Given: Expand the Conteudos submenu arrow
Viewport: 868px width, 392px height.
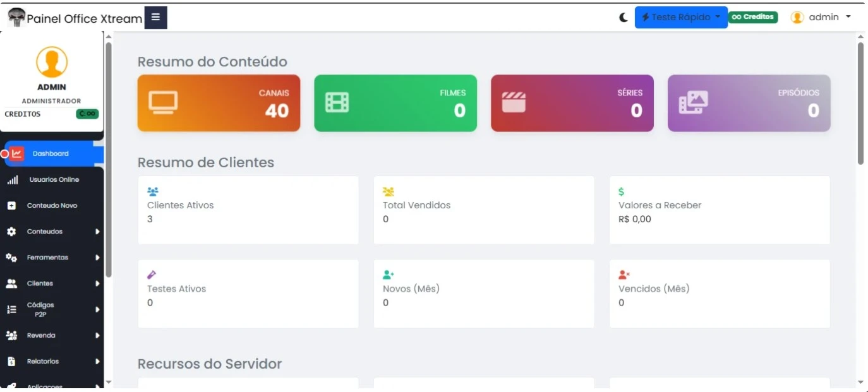Looking at the screenshot, I should [97, 232].
